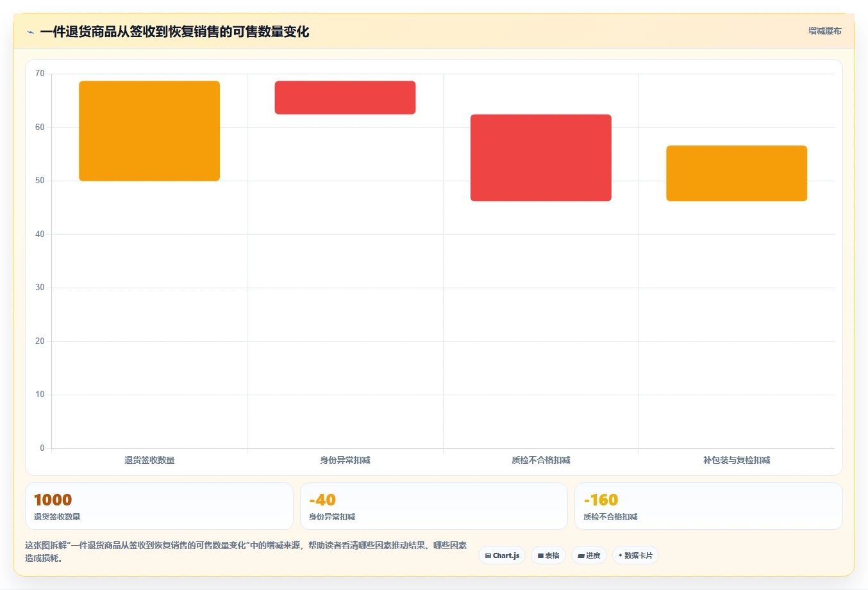Click the x-axis label 补包装与复检扣减
Screen dimensions: 868x590
[737, 460]
